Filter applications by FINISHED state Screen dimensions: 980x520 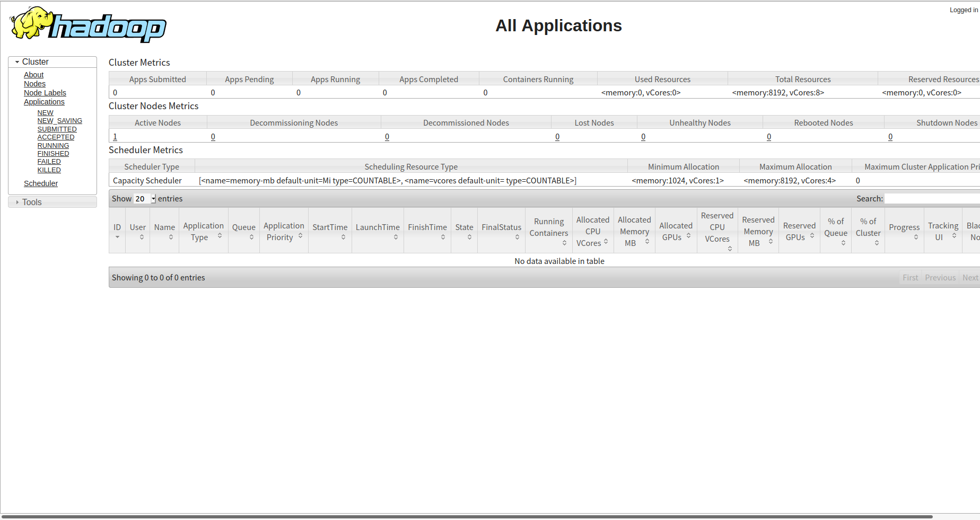[x=53, y=154]
